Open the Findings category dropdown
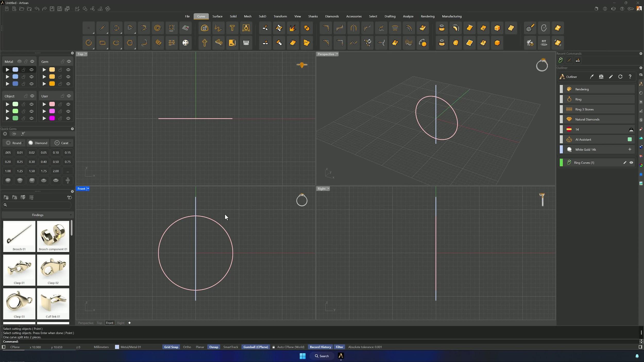 click(38, 215)
